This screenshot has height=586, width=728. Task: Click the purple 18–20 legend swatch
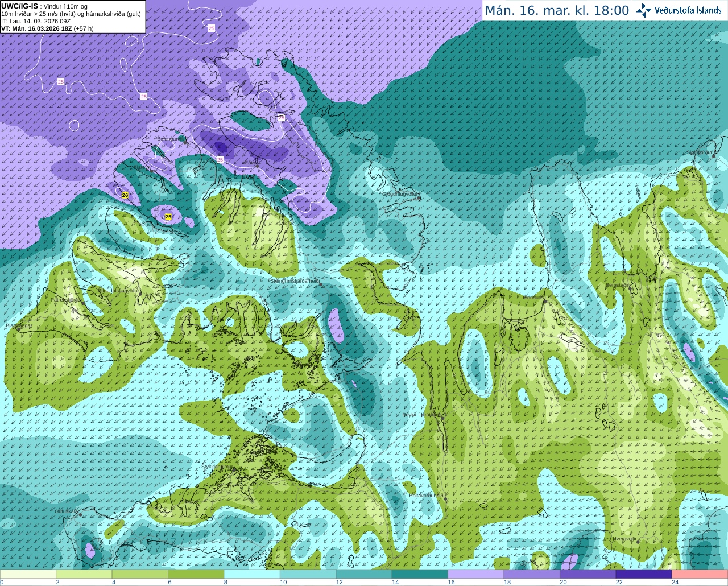[x=532, y=574]
